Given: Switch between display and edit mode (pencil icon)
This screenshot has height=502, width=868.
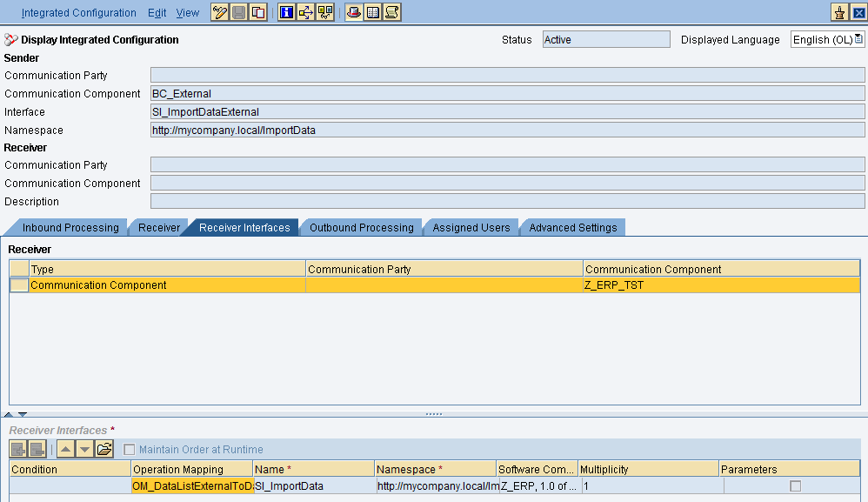Looking at the screenshot, I should [x=220, y=12].
